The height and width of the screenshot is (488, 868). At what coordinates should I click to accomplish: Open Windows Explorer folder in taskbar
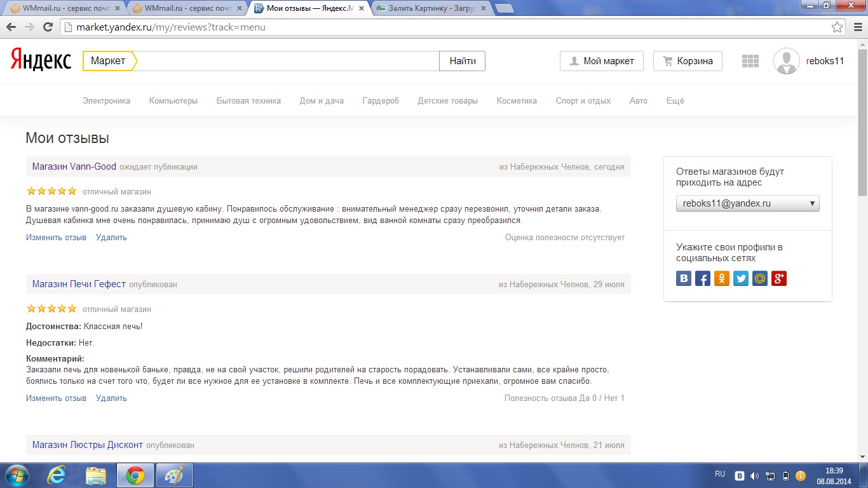(95, 475)
